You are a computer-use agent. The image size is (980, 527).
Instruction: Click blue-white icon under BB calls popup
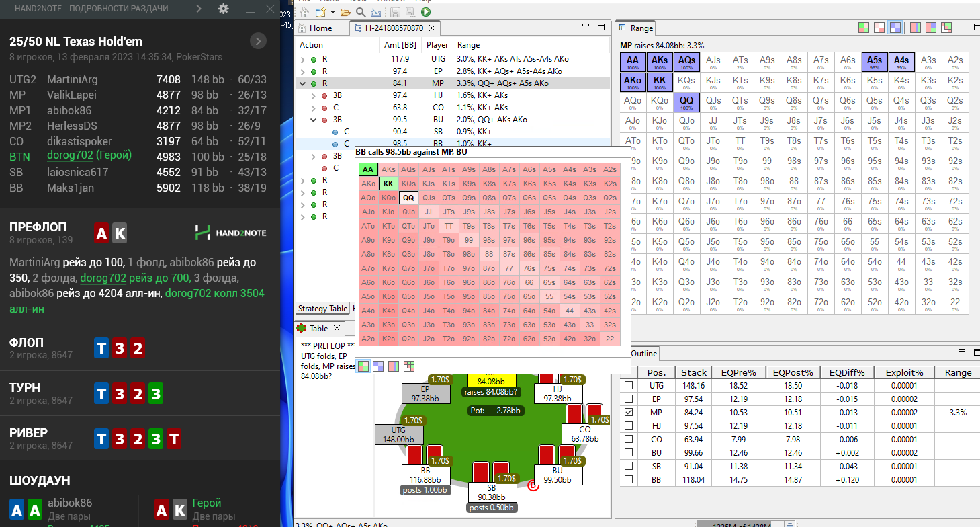pos(378,366)
